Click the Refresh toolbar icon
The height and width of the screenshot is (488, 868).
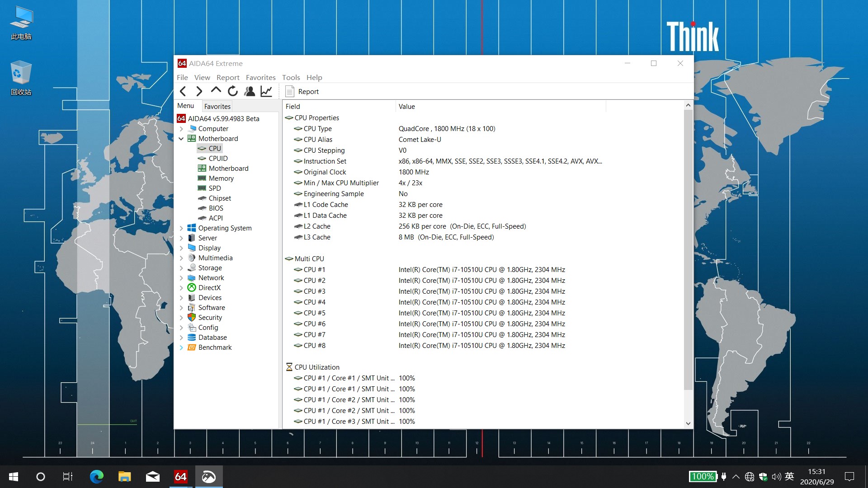[x=232, y=91]
